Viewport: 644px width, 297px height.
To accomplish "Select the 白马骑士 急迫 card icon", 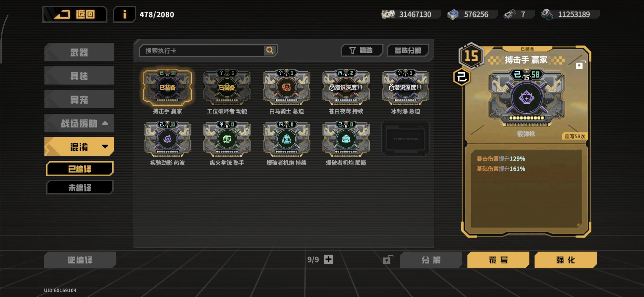I will click(x=286, y=87).
